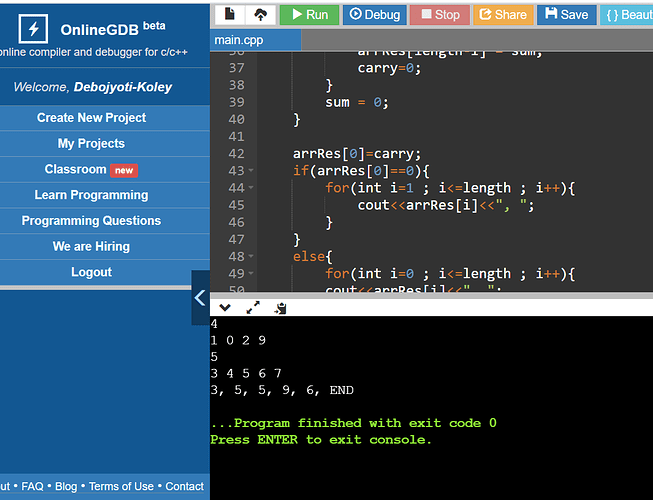Viewport: 653px width, 500px height.
Task: Log out of the account
Action: tap(91, 272)
